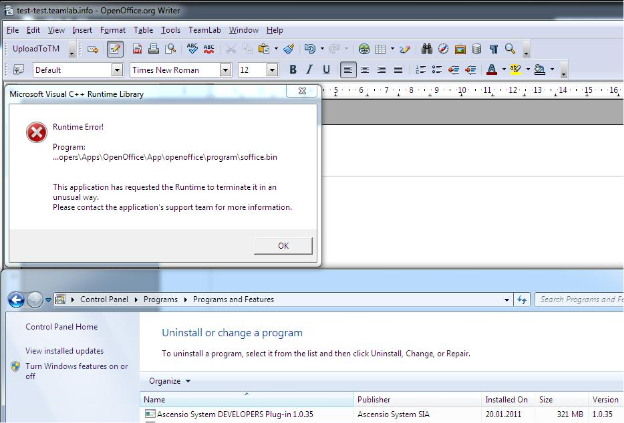Open the Table size dropdown arrow
This screenshot has width=624, height=423.
point(392,49)
